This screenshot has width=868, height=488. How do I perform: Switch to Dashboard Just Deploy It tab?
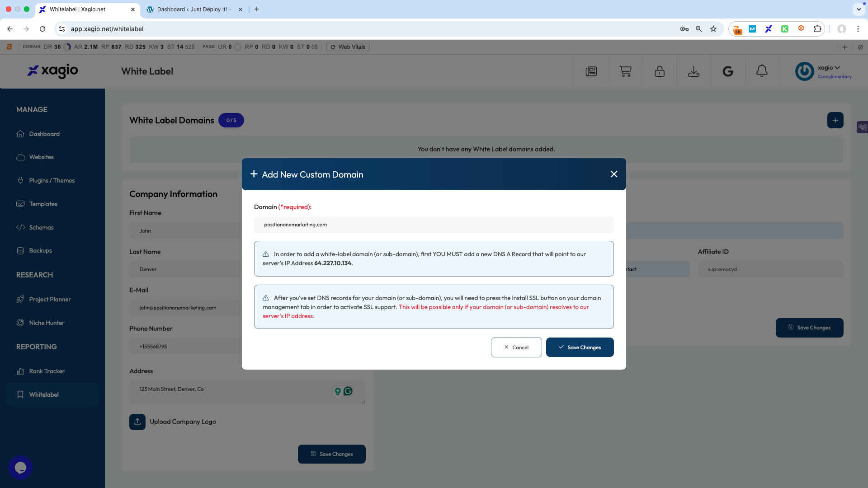pos(194,9)
